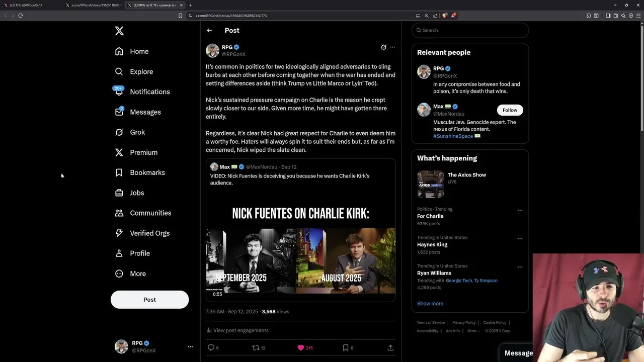Click the Notifications bell icon
The width and height of the screenshot is (644, 362).
click(x=119, y=92)
